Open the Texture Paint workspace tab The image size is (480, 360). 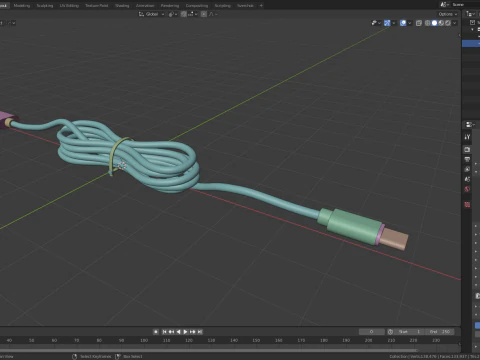97,5
